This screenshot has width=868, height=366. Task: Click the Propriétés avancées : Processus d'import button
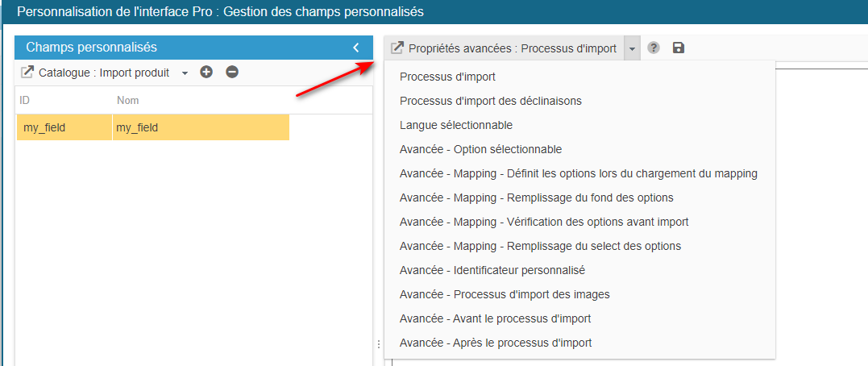tap(505, 48)
